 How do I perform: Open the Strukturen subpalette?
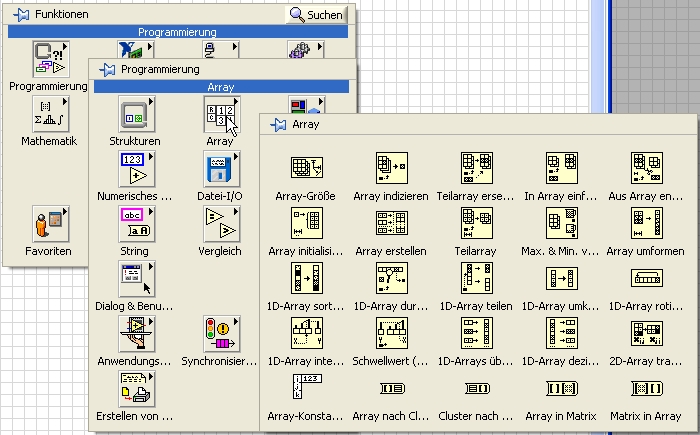[x=136, y=114]
